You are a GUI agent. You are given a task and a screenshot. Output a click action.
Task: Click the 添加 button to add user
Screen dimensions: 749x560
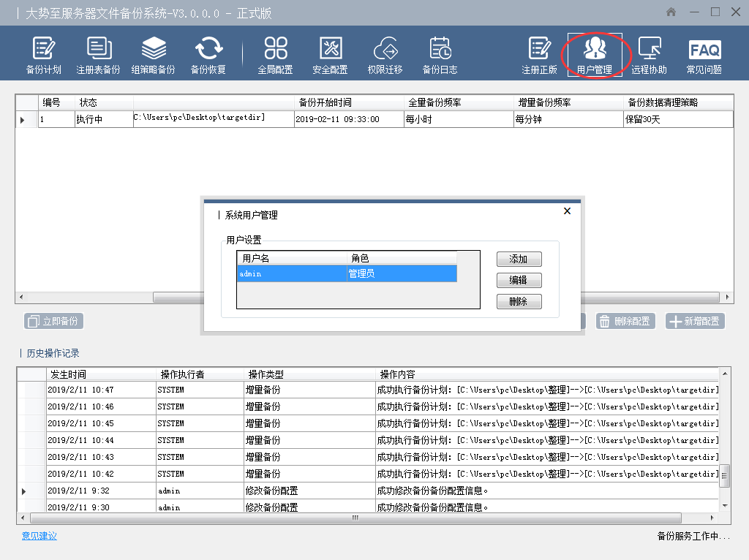click(519, 260)
